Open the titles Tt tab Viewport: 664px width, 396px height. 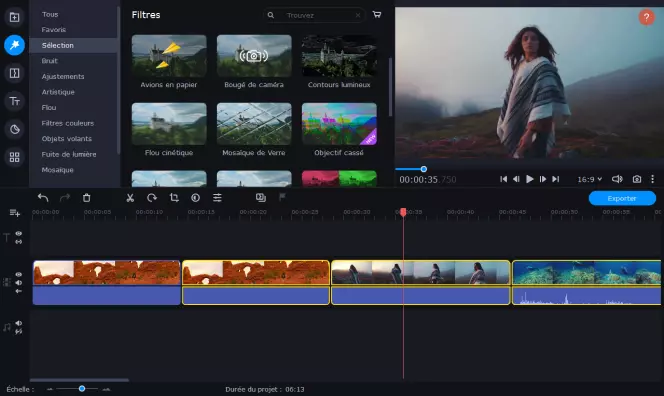[x=14, y=101]
